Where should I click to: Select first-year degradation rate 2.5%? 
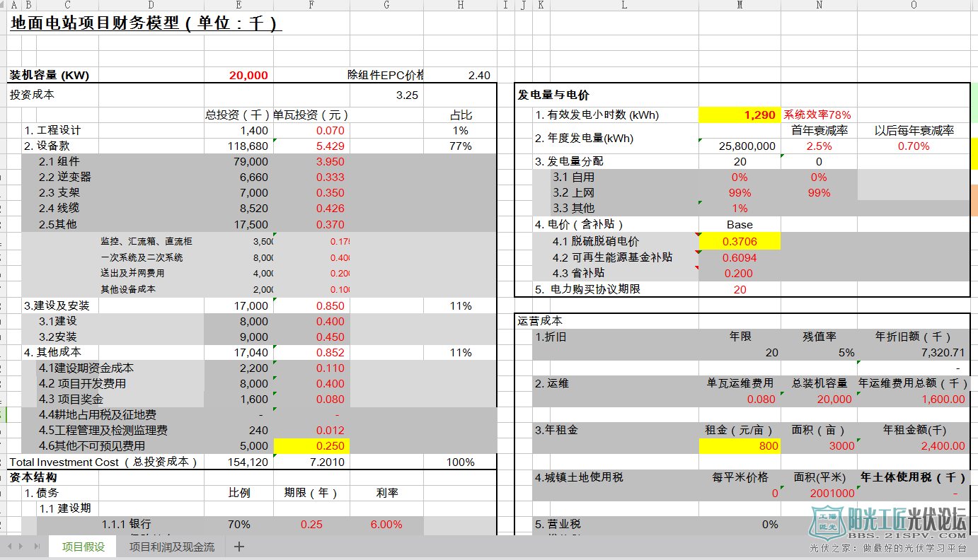pos(819,146)
